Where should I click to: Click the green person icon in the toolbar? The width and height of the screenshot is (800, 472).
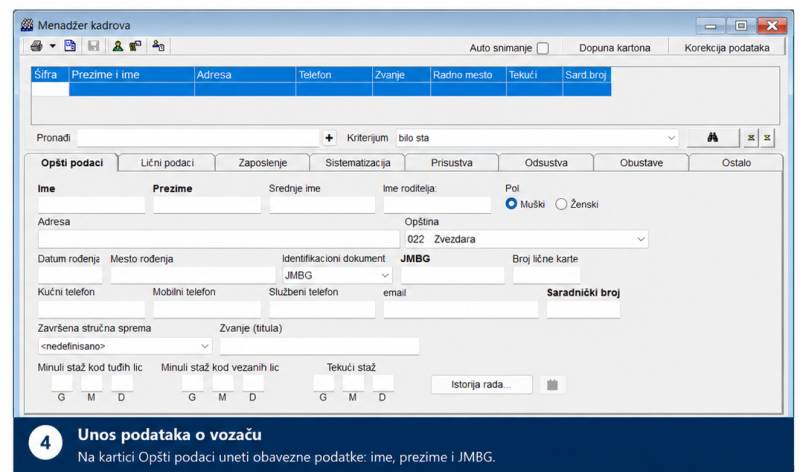118,46
